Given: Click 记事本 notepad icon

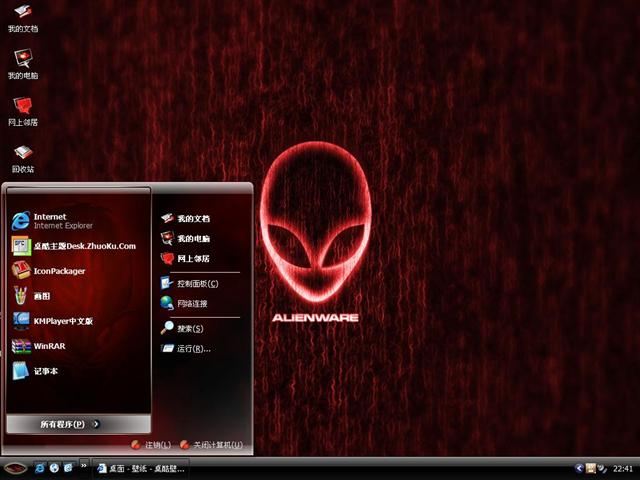Looking at the screenshot, I should 20,371.
